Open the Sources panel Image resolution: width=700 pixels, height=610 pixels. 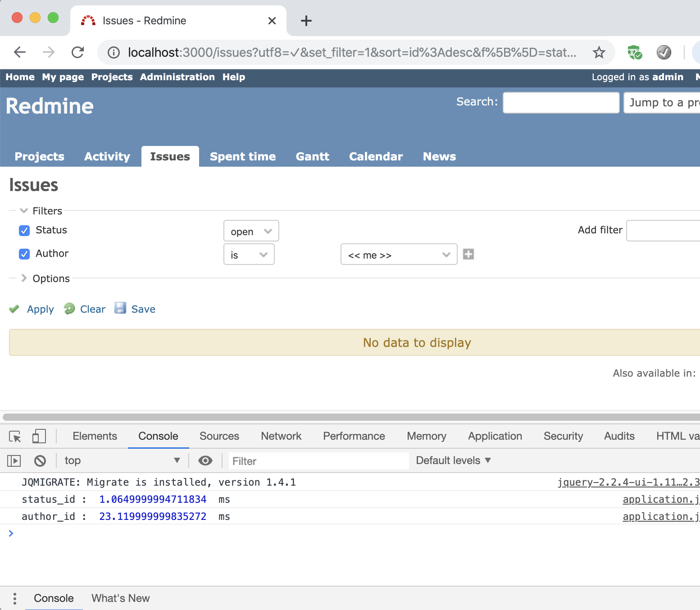tap(219, 436)
